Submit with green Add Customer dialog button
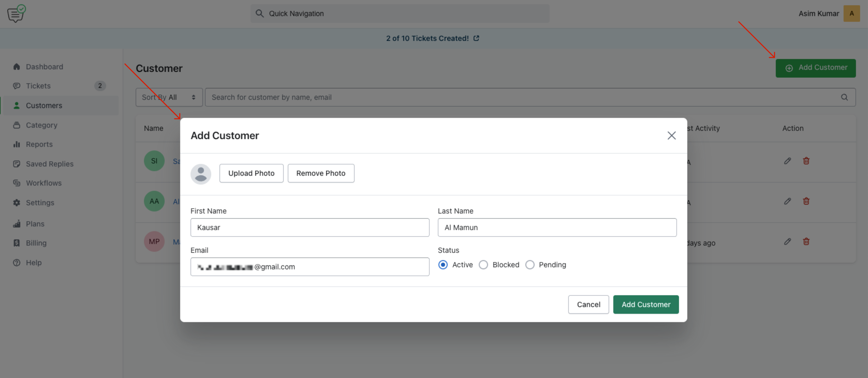 [645, 305]
